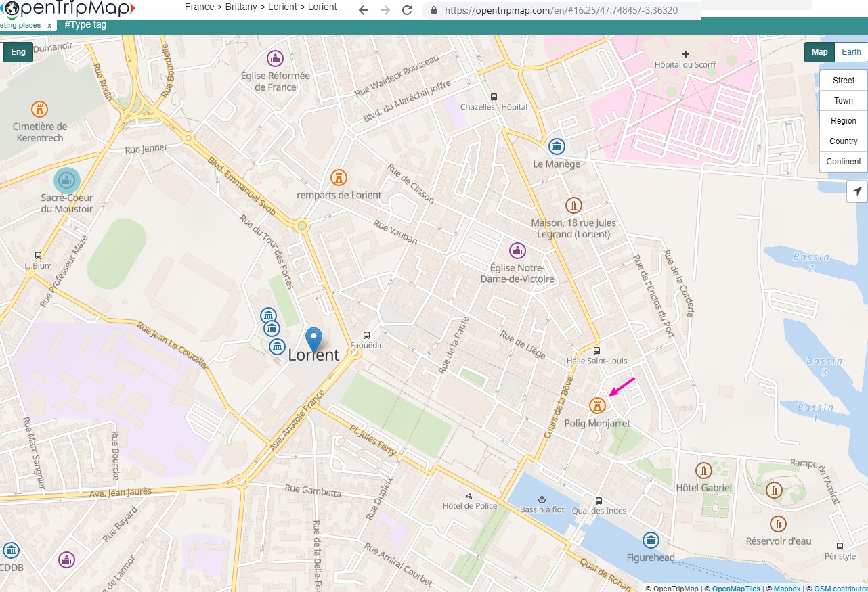Open the Le Manège museum marker

click(557, 146)
